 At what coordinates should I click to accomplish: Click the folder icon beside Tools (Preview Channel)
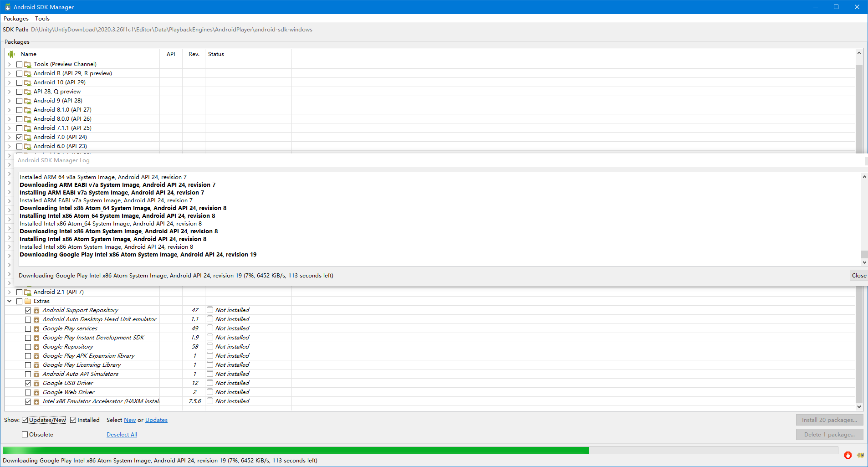pyautogui.click(x=28, y=64)
